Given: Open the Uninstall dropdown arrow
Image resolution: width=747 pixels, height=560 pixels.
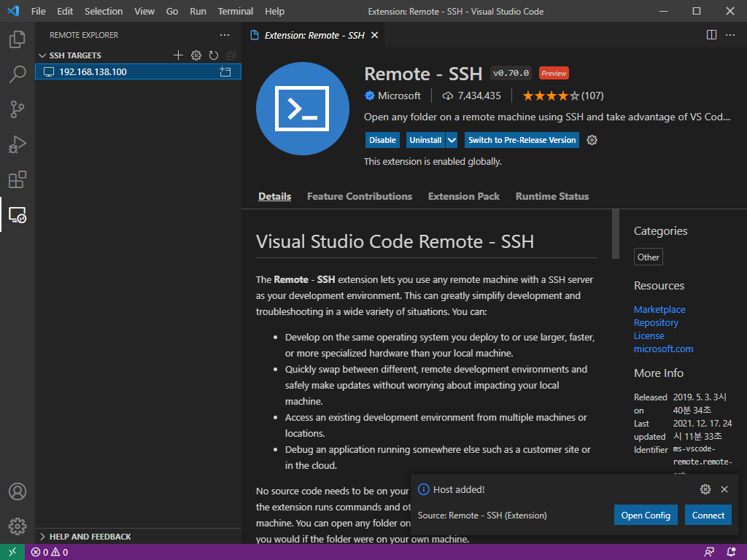Looking at the screenshot, I should pyautogui.click(x=452, y=140).
